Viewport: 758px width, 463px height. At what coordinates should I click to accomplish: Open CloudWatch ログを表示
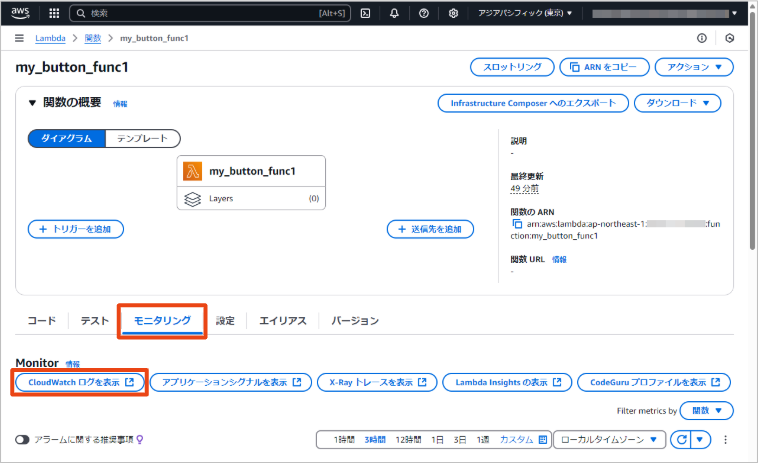[x=80, y=382]
